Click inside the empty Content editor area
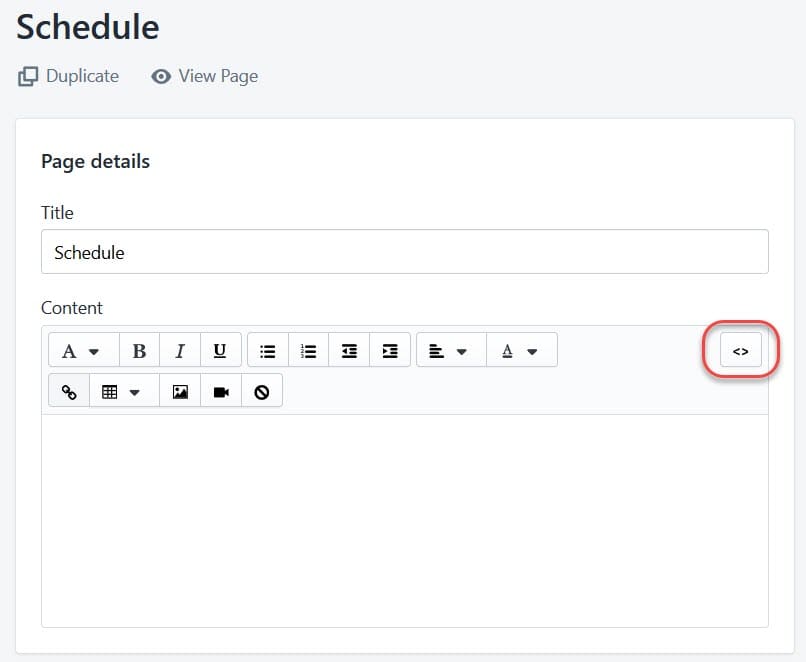This screenshot has width=806, height=662. tap(404, 520)
